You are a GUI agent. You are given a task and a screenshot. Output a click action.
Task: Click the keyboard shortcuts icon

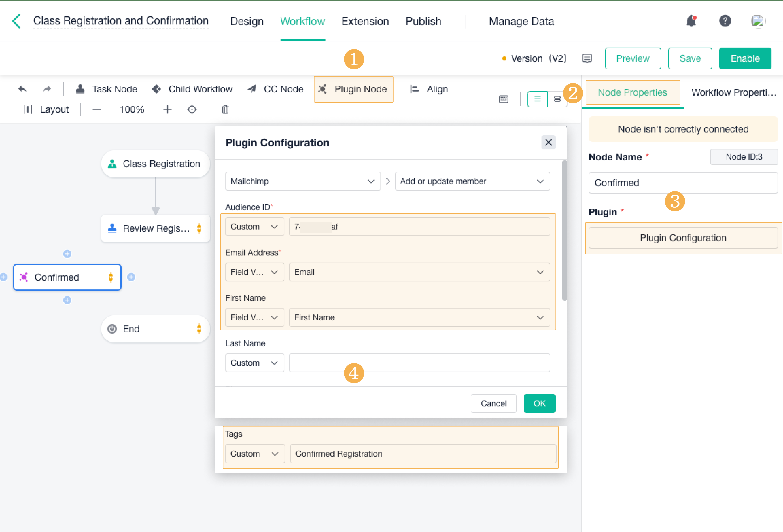tap(503, 99)
